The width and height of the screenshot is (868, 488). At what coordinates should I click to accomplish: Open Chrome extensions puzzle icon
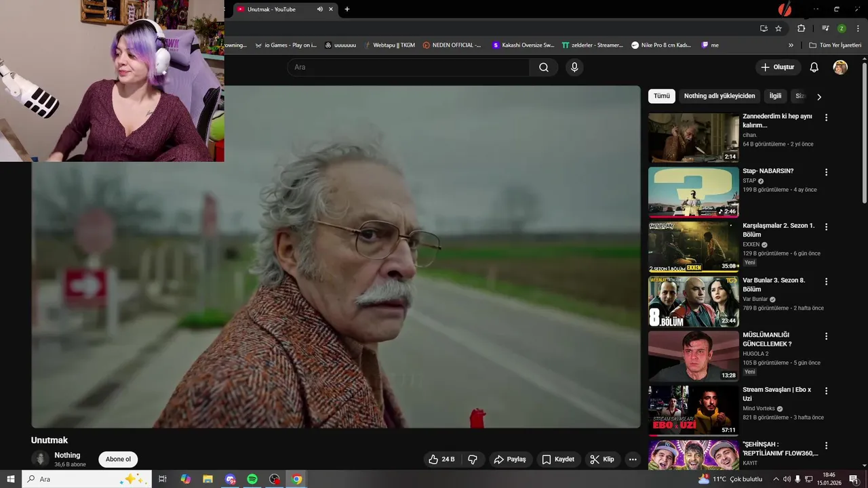pos(802,28)
